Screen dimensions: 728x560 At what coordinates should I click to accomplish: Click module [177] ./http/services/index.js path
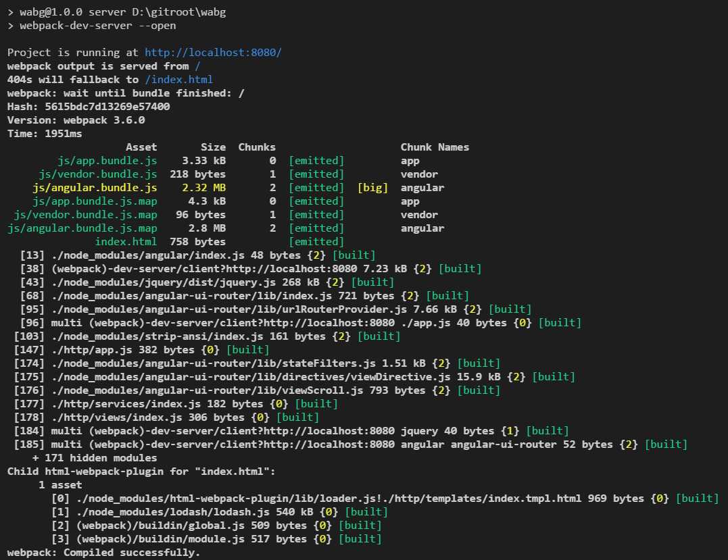coord(126,404)
